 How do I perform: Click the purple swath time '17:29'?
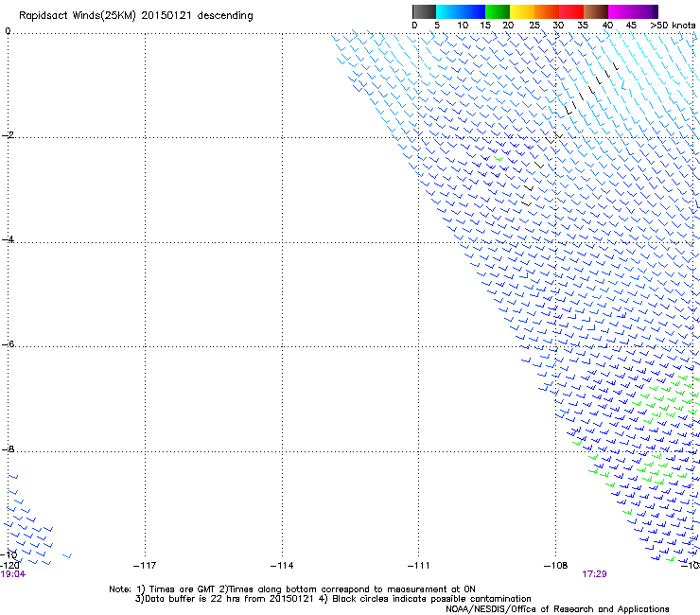(594, 574)
